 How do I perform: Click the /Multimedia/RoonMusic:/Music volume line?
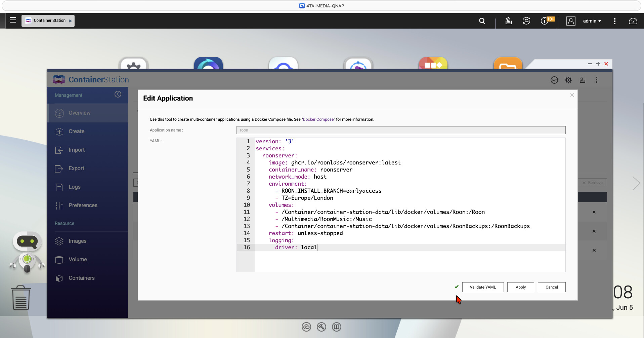[323, 219]
